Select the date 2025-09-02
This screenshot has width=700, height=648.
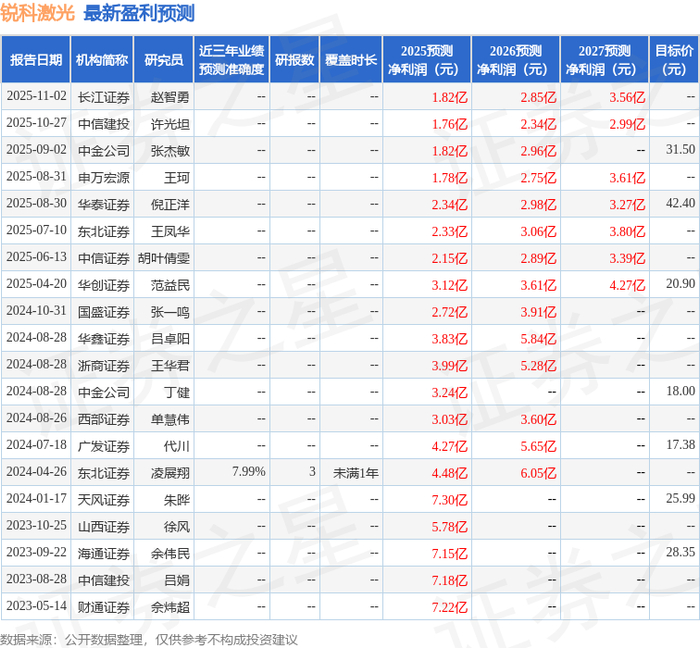coord(36,150)
